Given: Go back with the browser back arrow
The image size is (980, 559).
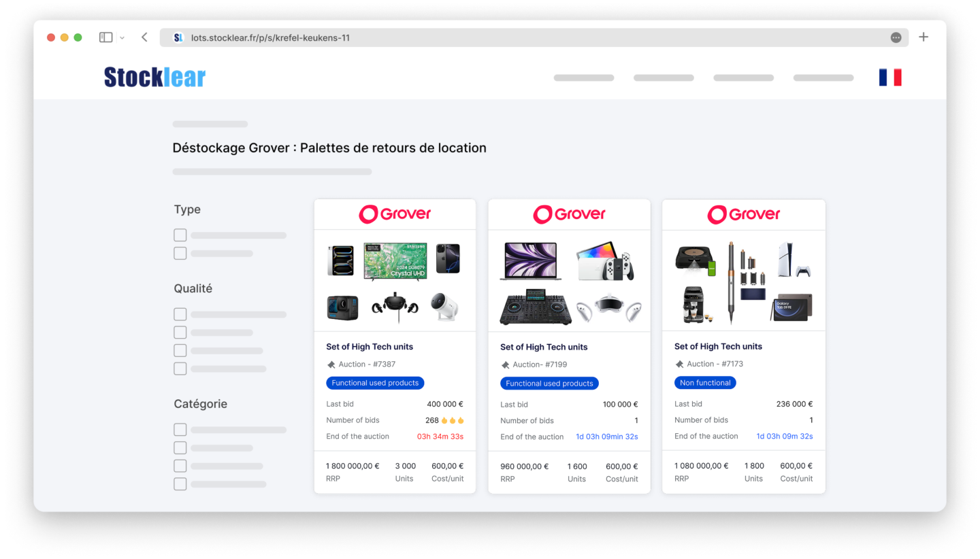Looking at the screenshot, I should (144, 37).
